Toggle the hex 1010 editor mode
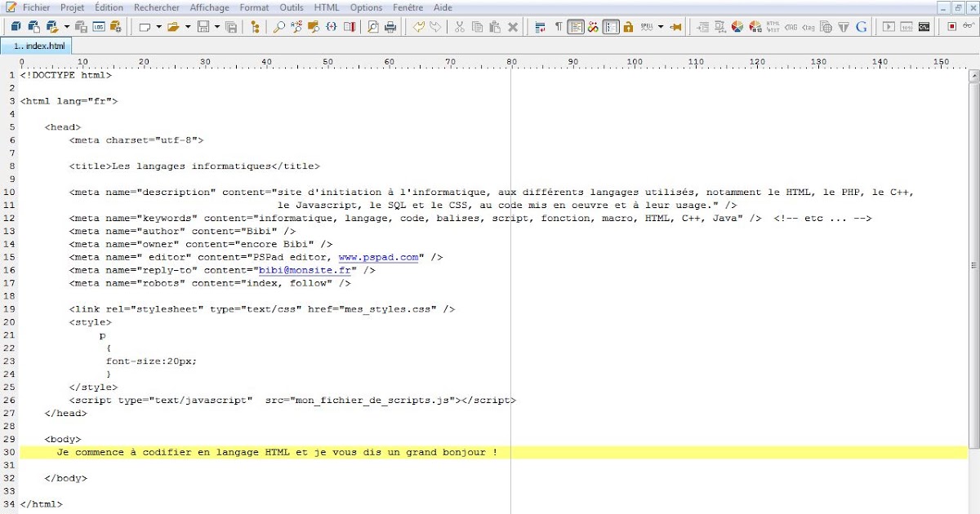980x514 pixels. click(x=906, y=27)
